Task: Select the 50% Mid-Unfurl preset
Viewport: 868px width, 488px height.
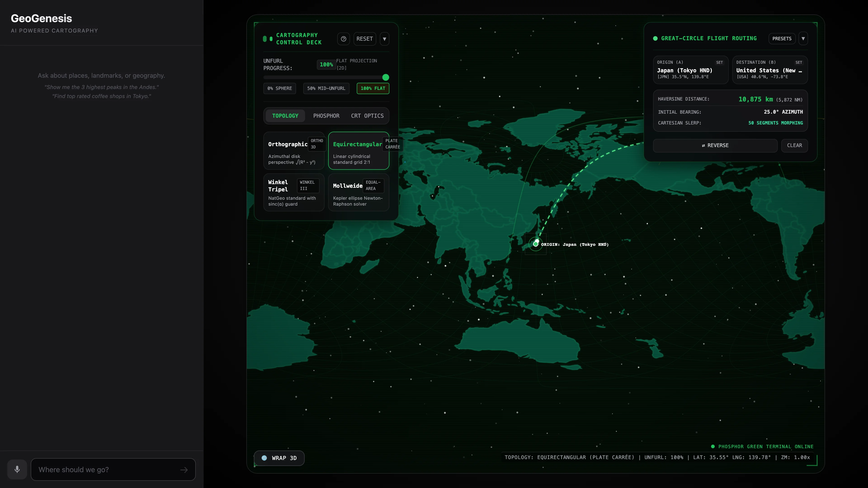Action: 326,88
